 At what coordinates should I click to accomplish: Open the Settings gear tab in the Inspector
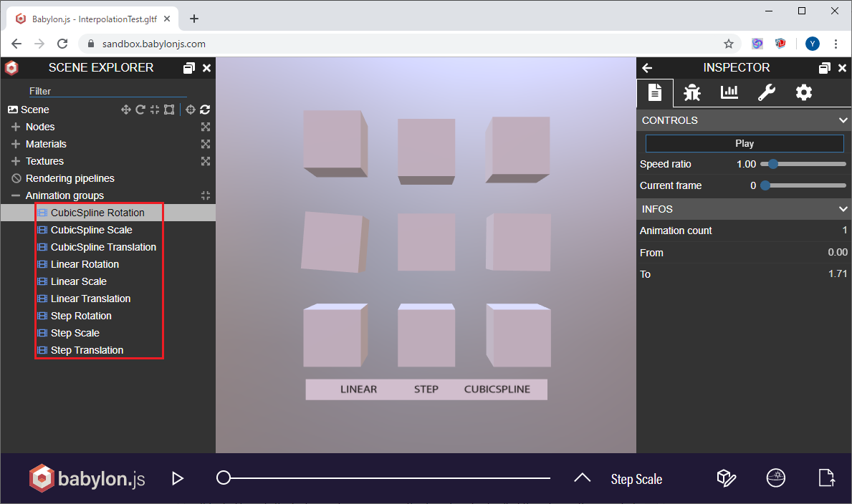click(803, 92)
